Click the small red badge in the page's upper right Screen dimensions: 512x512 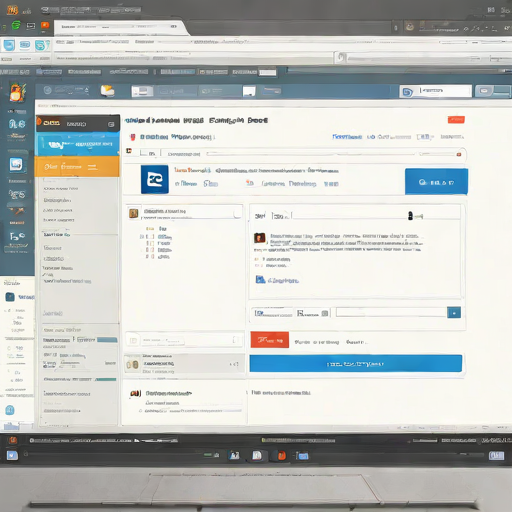456,119
